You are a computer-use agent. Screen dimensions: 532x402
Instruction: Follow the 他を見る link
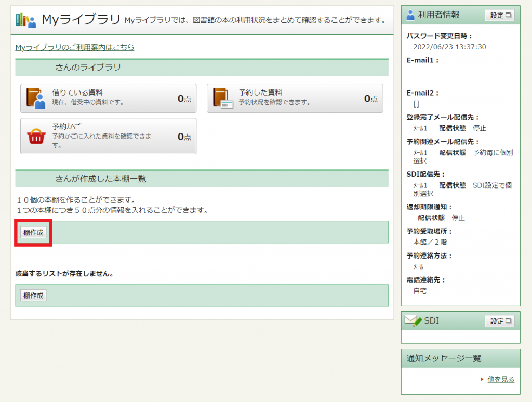[x=501, y=380]
